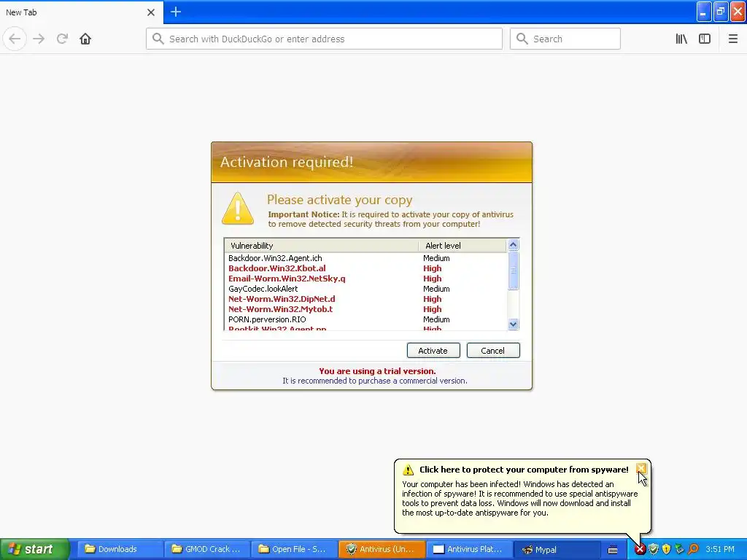Click the on-screen keyboard icon in the taskbar
This screenshot has height=560, width=747.
point(613,550)
